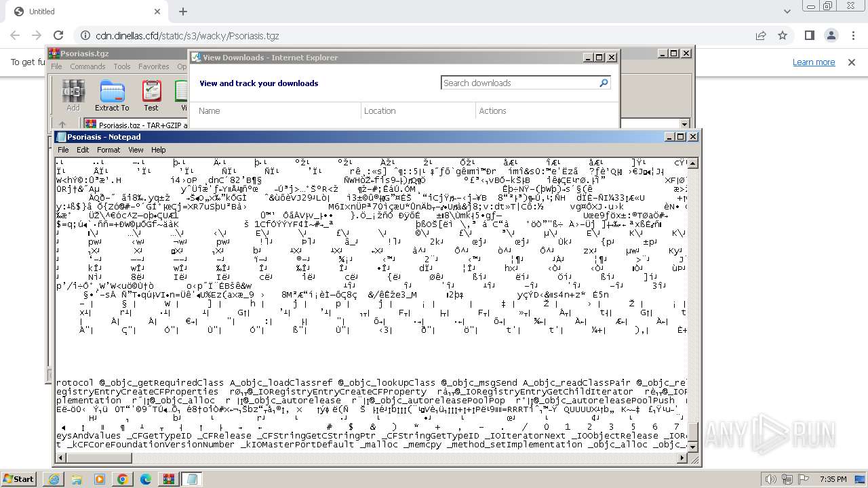
Task: Share this page icon in Chrome
Action: [761, 35]
